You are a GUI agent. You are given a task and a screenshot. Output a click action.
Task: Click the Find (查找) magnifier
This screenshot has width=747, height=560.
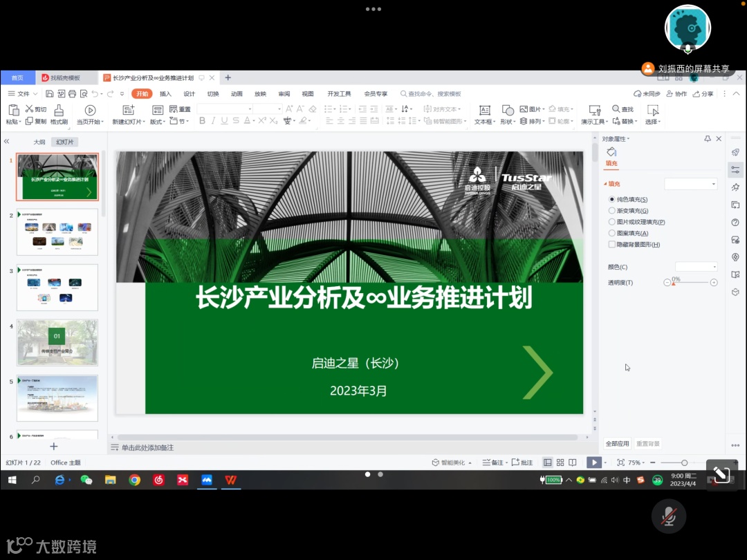622,109
